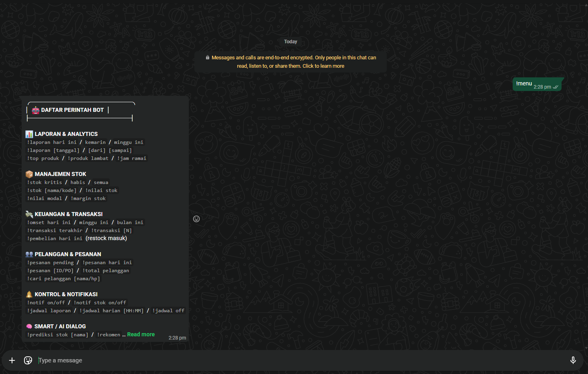Click the 2:28 pm timestamp on the bot message
The height and width of the screenshot is (374, 588).
point(177,338)
